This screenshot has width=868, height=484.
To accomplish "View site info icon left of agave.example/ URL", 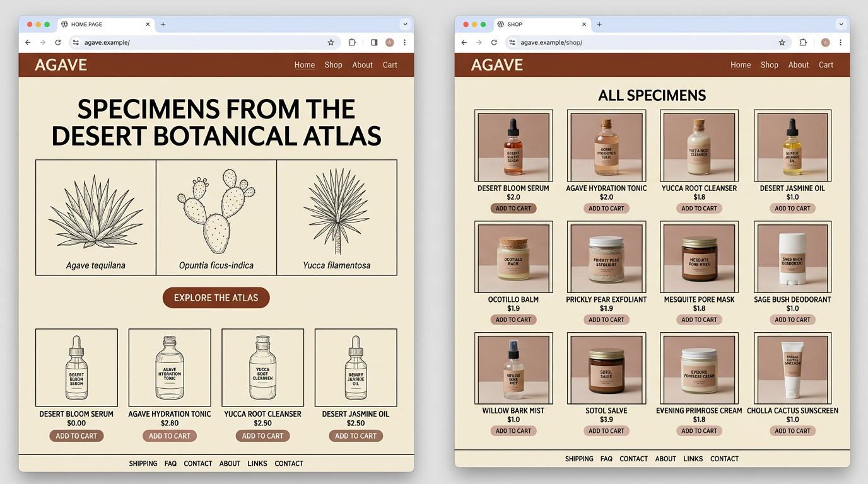I will (x=76, y=43).
